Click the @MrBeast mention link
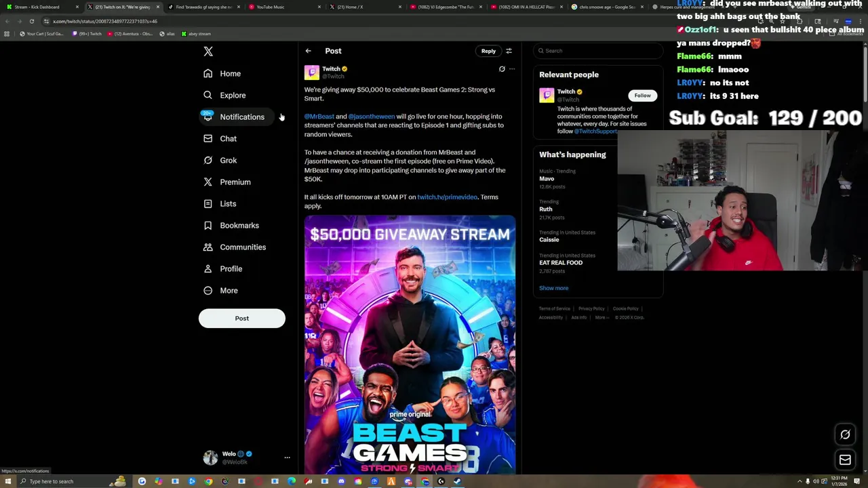Viewport: 868px width, 488px height. (x=319, y=117)
